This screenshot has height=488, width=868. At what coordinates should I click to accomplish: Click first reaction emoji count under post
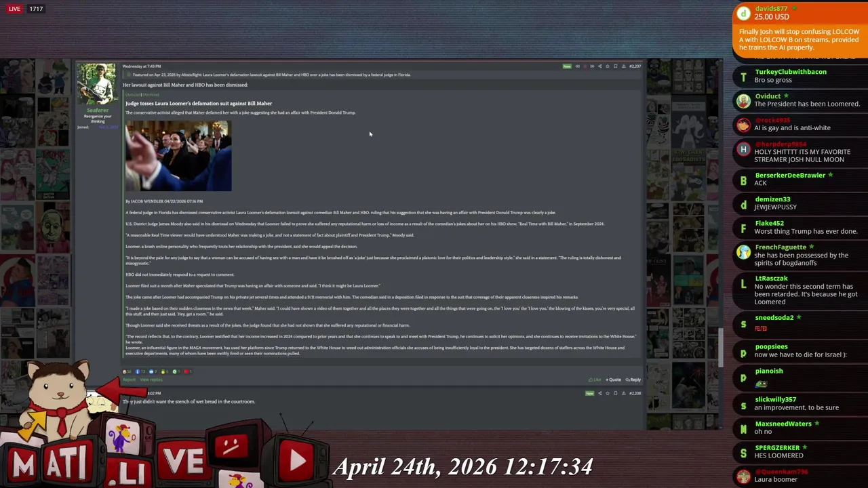point(127,371)
